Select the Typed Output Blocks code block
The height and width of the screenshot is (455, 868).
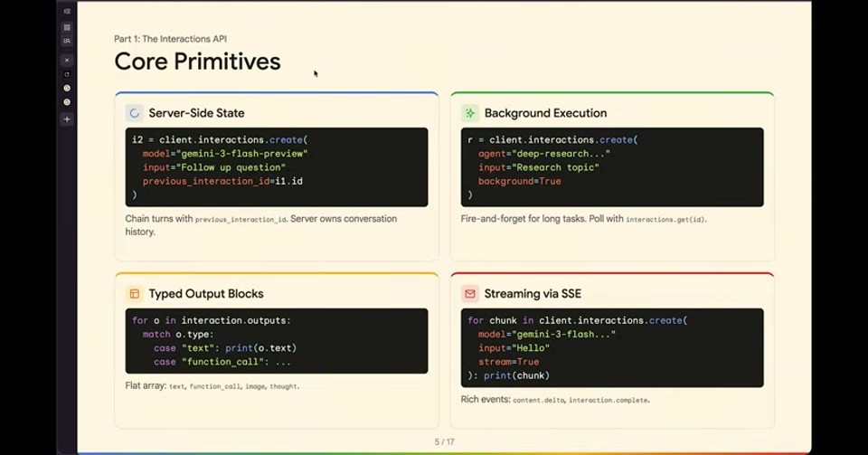tap(277, 341)
